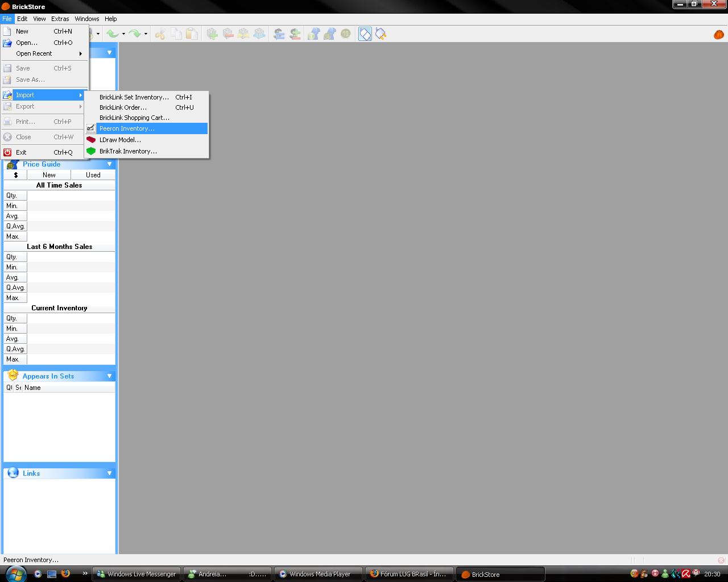Viewport: 728px width, 582px height.
Task: Click the clipboard Paste icon
Action: pyautogui.click(x=192, y=34)
